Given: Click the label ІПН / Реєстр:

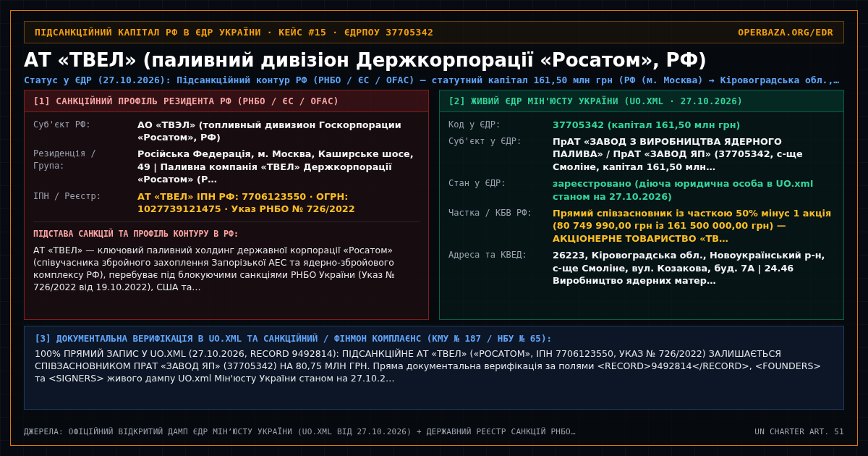Looking at the screenshot, I should pos(67,196).
